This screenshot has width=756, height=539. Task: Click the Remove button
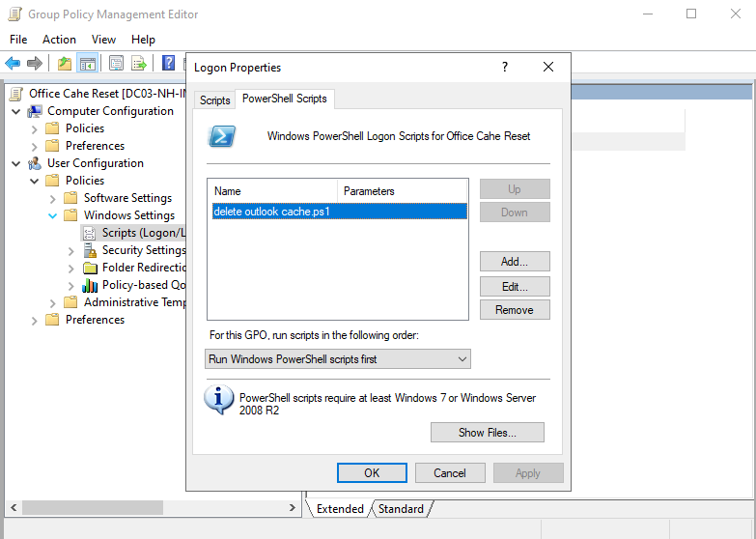515,310
